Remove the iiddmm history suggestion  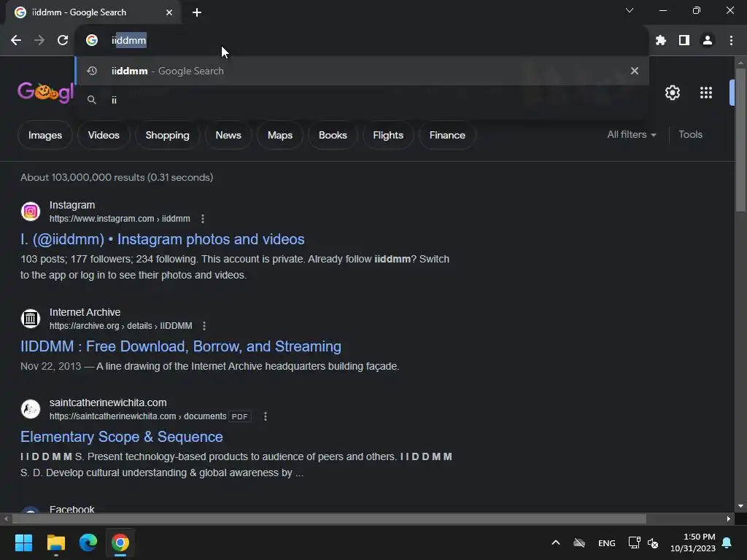point(634,71)
